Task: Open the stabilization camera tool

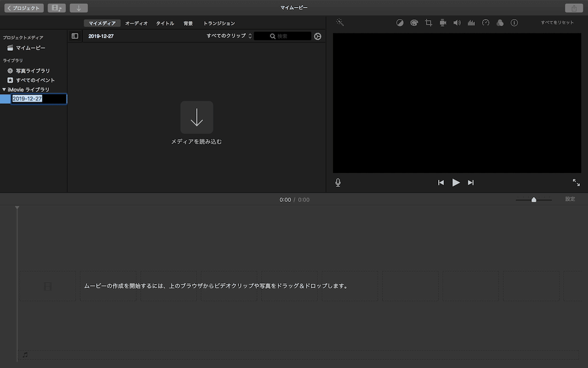Action: [443, 23]
